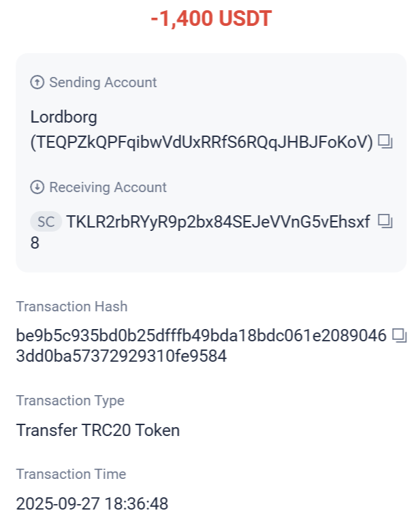Open the Lordborg account name
The height and width of the screenshot is (530, 420).
click(64, 117)
